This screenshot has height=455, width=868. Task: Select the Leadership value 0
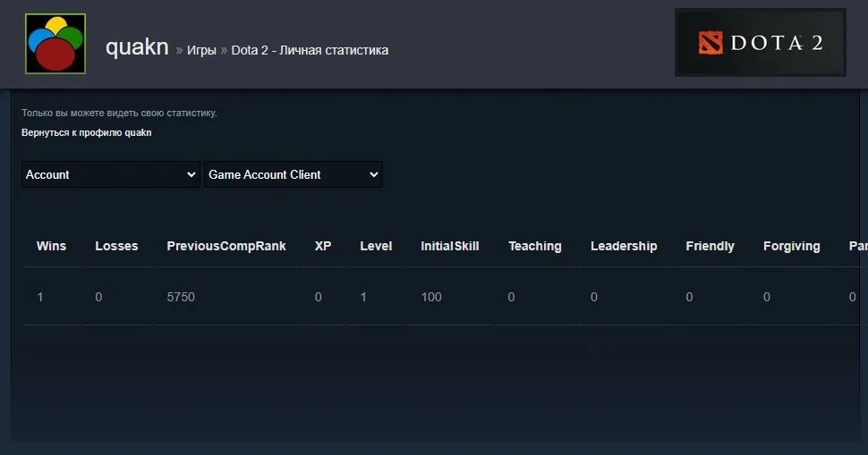pos(594,297)
